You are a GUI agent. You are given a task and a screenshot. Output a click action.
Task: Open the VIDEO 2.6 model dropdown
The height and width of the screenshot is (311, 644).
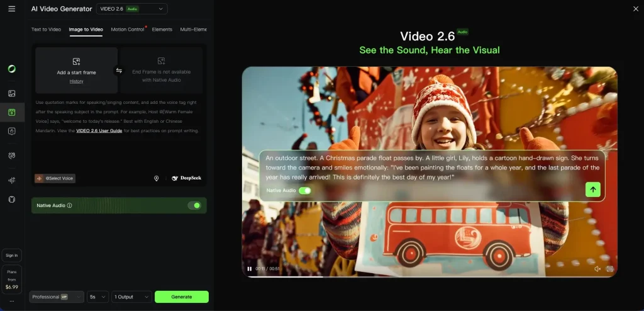click(132, 9)
